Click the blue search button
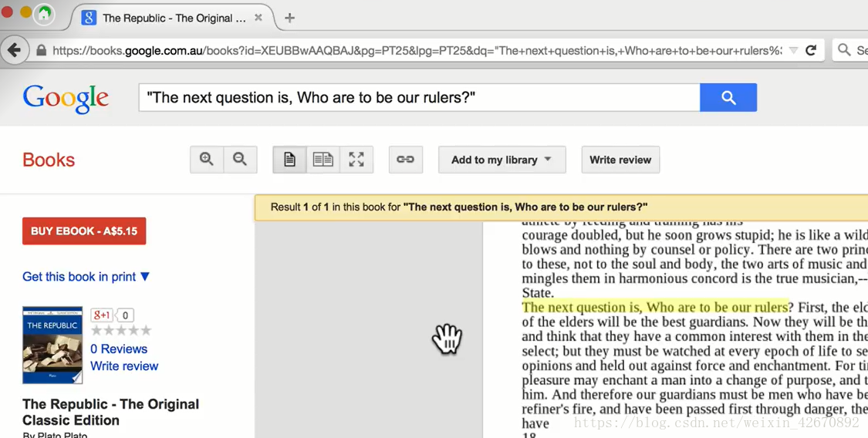The height and width of the screenshot is (438, 868). 728,98
